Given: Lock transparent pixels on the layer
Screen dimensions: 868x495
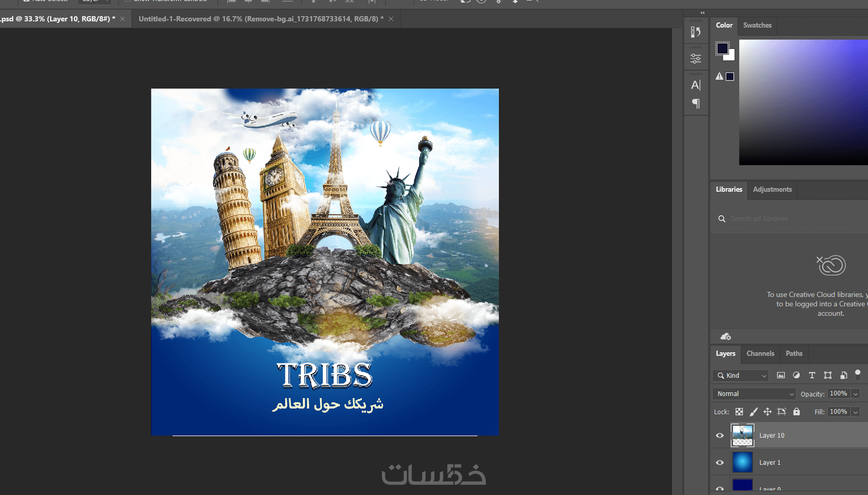Looking at the screenshot, I should 739,412.
